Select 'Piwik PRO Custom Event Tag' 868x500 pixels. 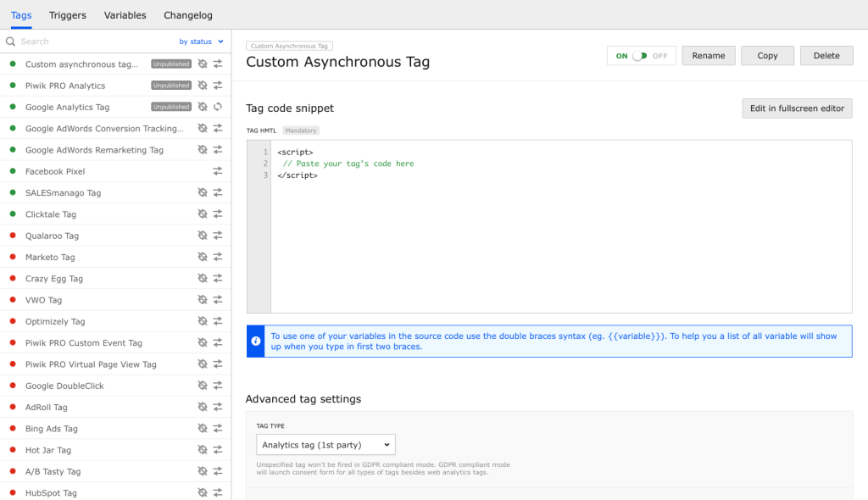click(84, 342)
